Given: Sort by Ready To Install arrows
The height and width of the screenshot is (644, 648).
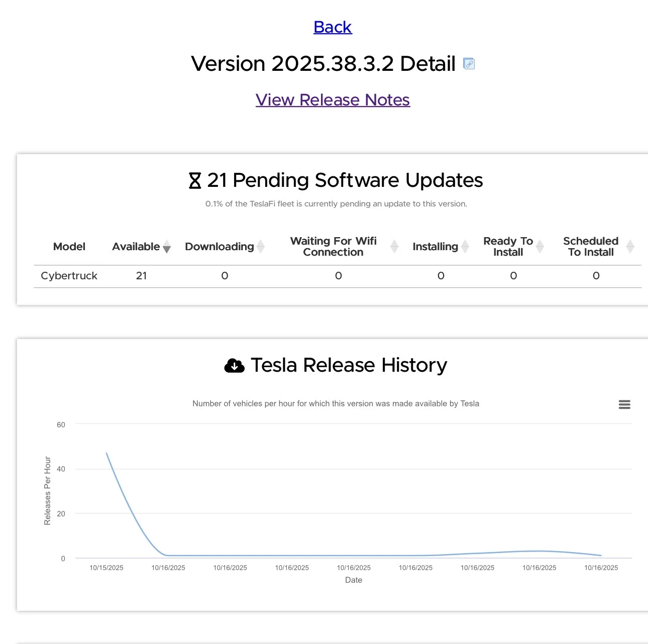Looking at the screenshot, I should point(540,247).
